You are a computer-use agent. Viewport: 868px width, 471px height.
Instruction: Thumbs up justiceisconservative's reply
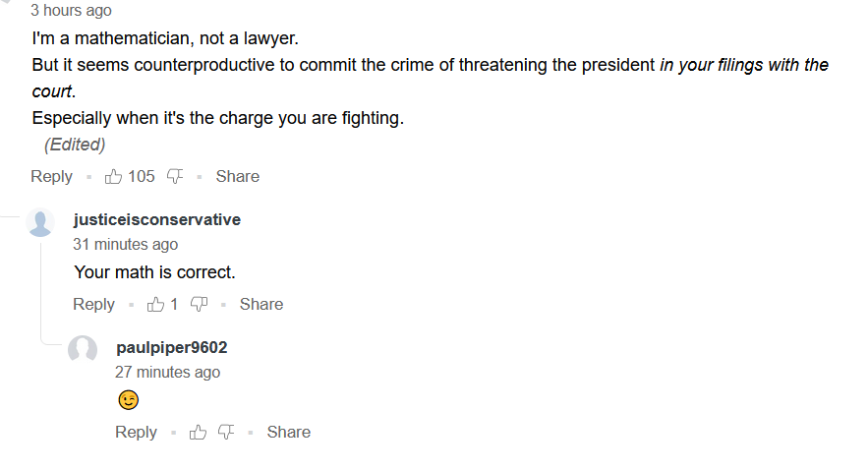(x=155, y=305)
